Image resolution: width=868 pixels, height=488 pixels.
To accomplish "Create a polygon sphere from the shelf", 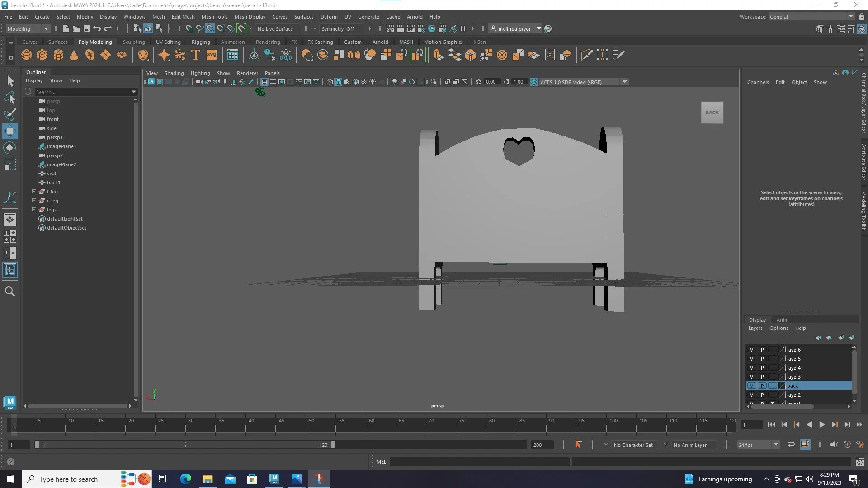I will coord(27,55).
